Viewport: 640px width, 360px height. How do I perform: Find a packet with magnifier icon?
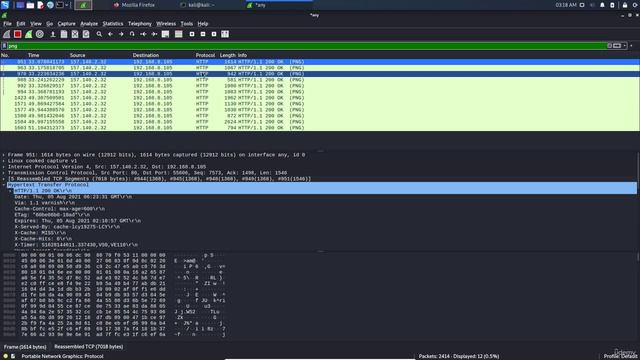pyautogui.click(x=99, y=34)
